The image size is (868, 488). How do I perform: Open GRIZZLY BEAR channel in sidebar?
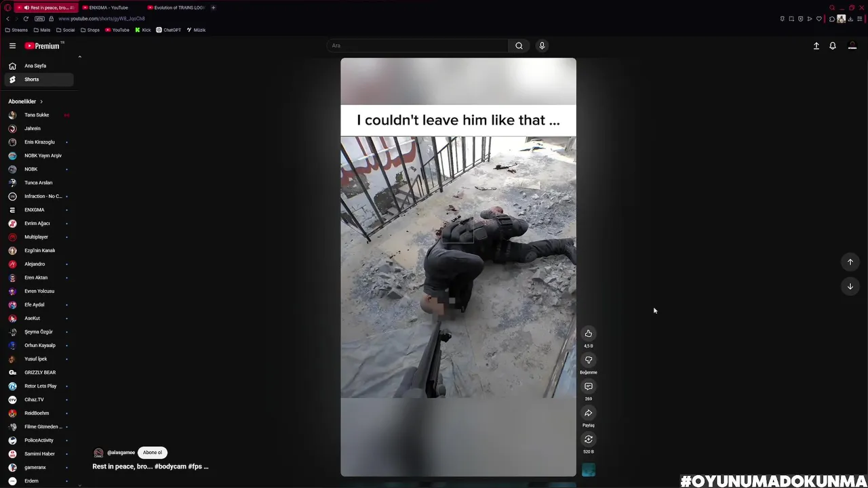(39, 373)
